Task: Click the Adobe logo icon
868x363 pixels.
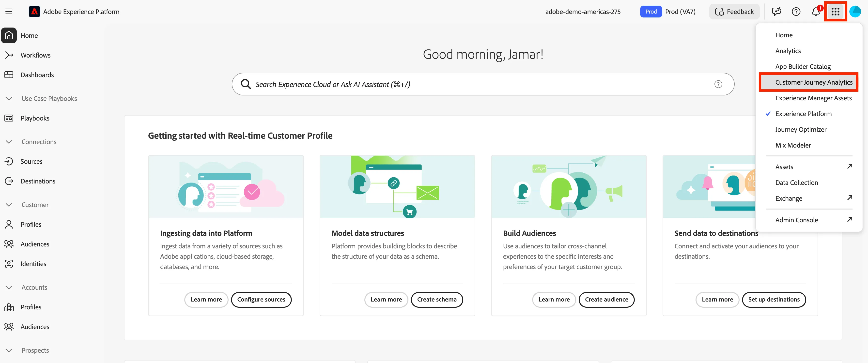Action: pos(34,12)
